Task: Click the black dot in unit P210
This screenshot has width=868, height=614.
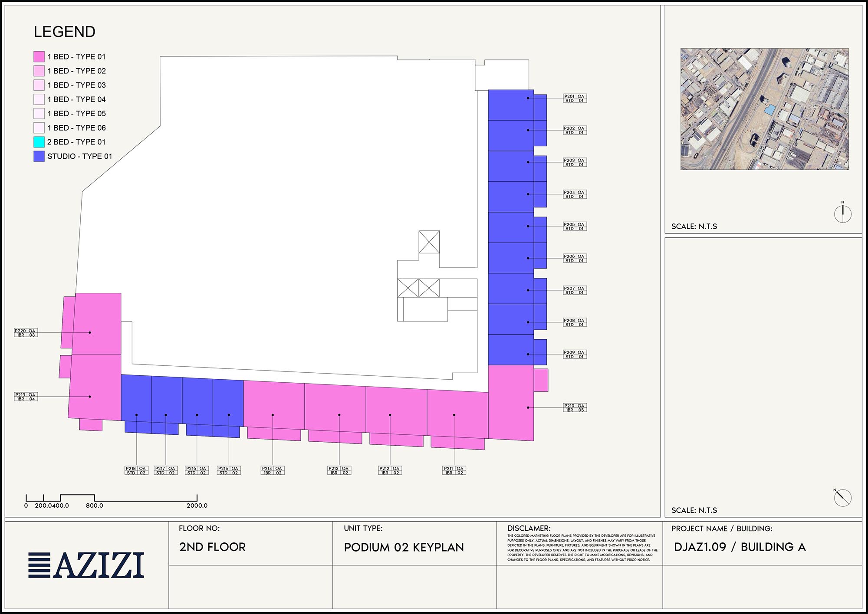Action: pyautogui.click(x=528, y=407)
